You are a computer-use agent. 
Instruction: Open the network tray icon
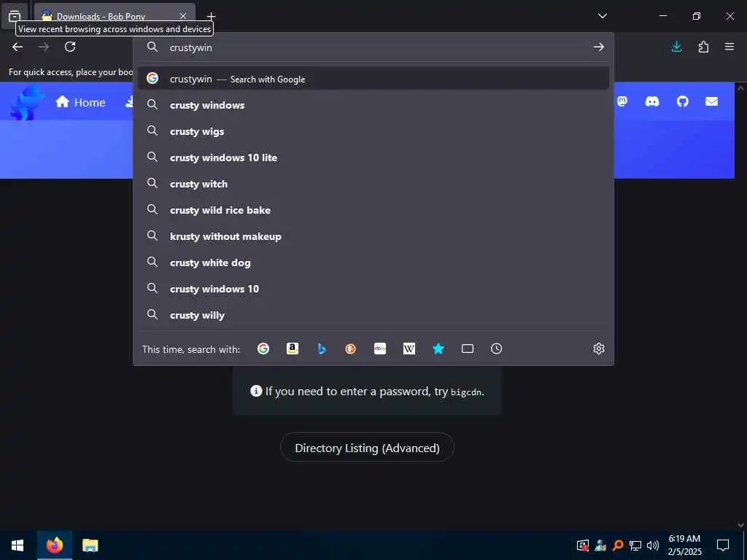coord(635,545)
